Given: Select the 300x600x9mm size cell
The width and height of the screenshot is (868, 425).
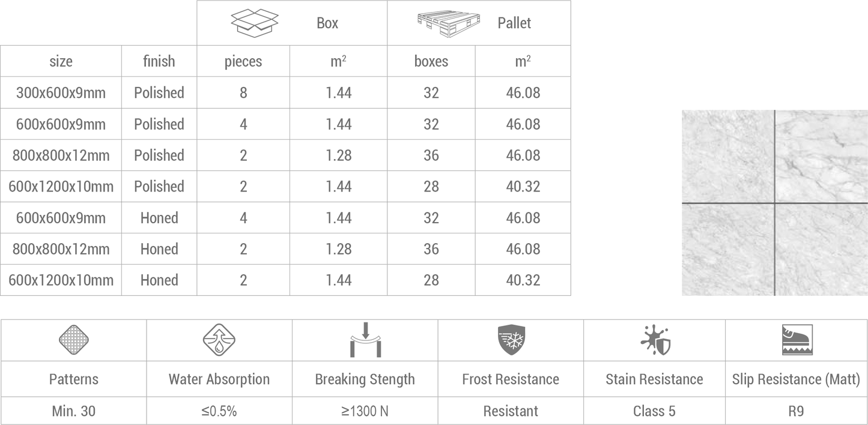Looking at the screenshot, I should 61,92.
